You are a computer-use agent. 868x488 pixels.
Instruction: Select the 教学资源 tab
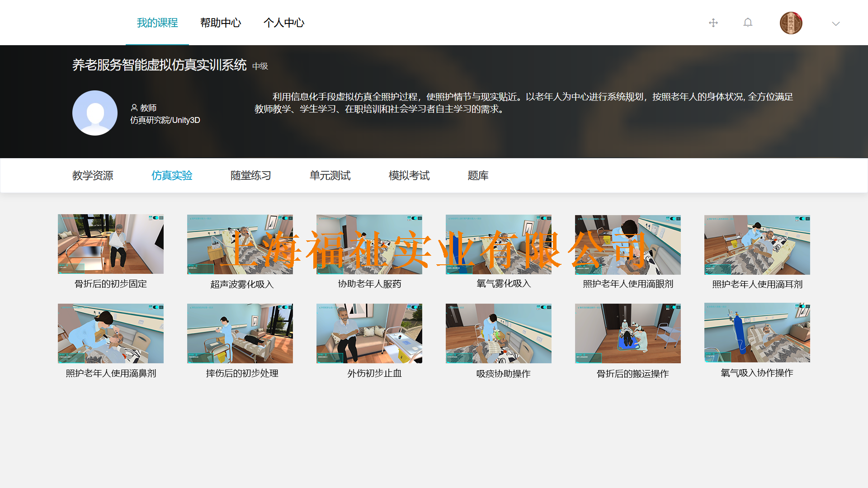(93, 175)
